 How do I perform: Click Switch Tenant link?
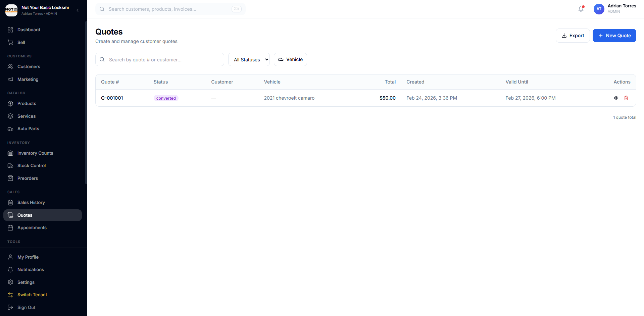pyautogui.click(x=43, y=295)
